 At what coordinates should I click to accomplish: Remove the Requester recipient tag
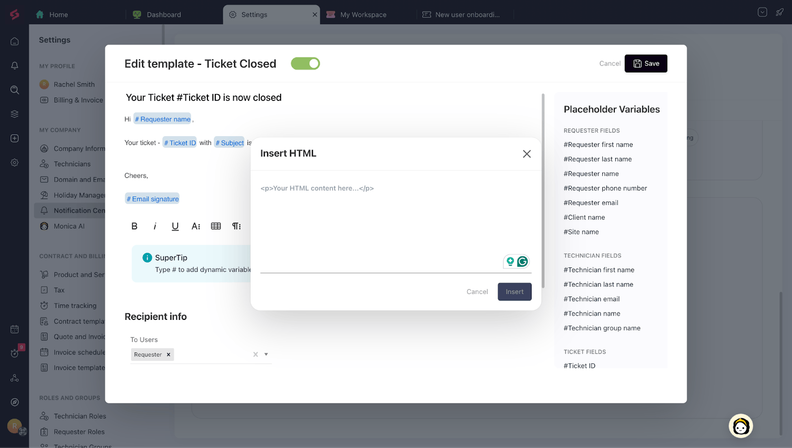click(169, 355)
